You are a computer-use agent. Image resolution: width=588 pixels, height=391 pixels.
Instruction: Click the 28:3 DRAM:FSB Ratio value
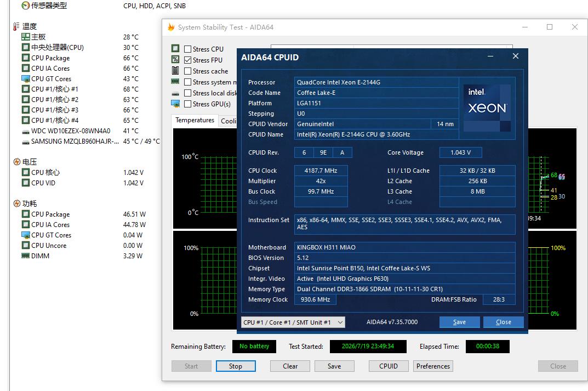(x=499, y=299)
